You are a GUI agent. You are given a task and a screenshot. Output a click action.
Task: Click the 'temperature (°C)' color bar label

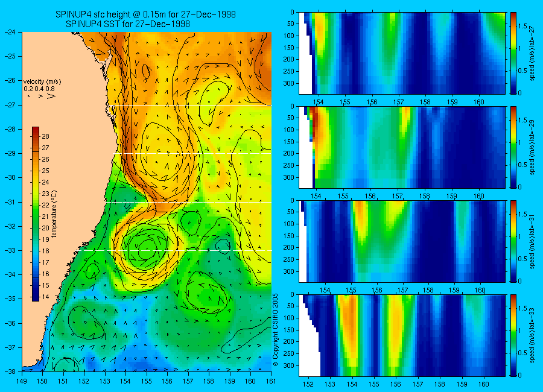point(54,213)
